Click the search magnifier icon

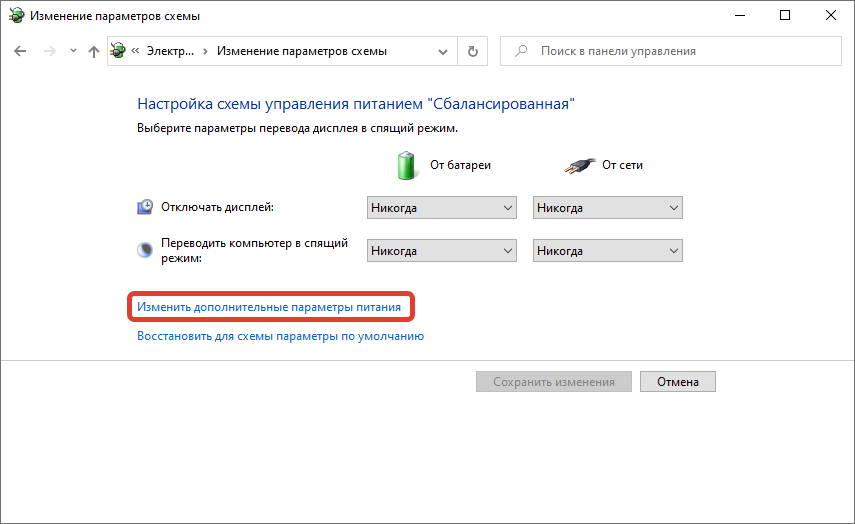(521, 51)
